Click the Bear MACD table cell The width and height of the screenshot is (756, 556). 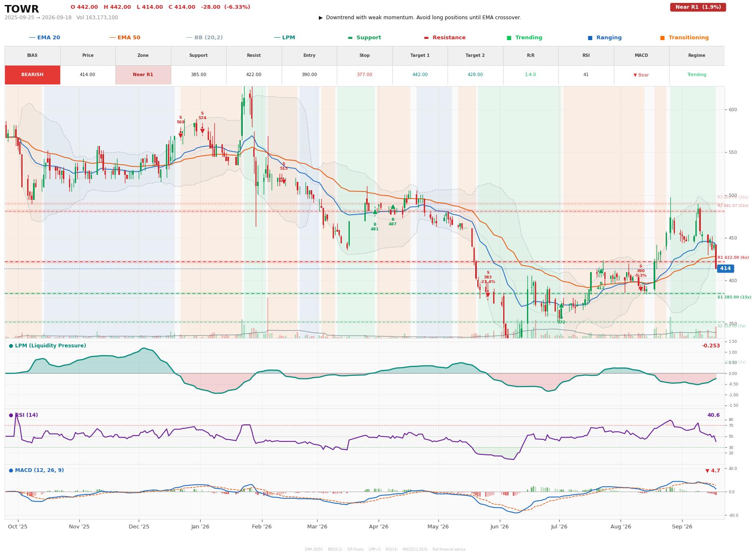click(641, 75)
